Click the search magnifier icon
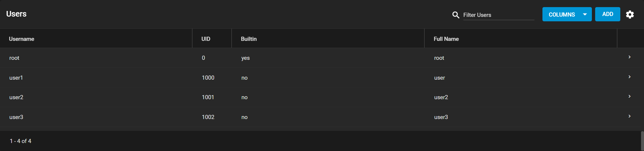 tap(456, 15)
